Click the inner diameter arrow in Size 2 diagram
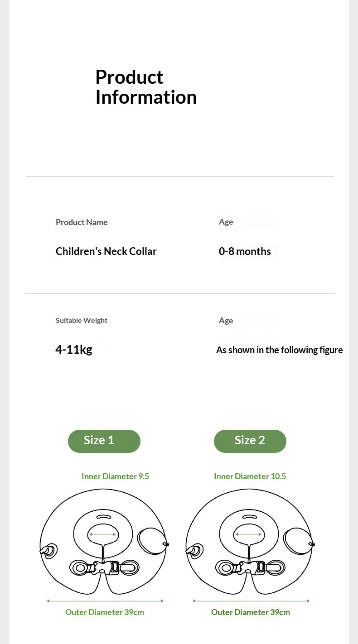The width and height of the screenshot is (358, 644). click(x=248, y=535)
